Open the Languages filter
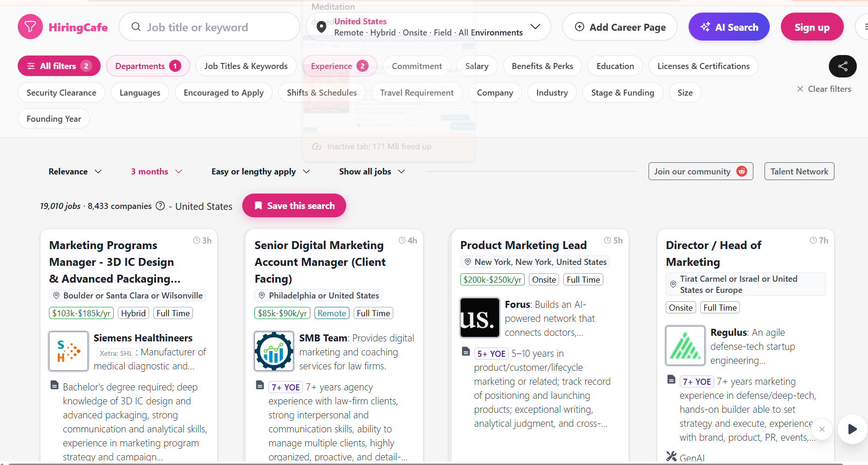 (x=140, y=93)
